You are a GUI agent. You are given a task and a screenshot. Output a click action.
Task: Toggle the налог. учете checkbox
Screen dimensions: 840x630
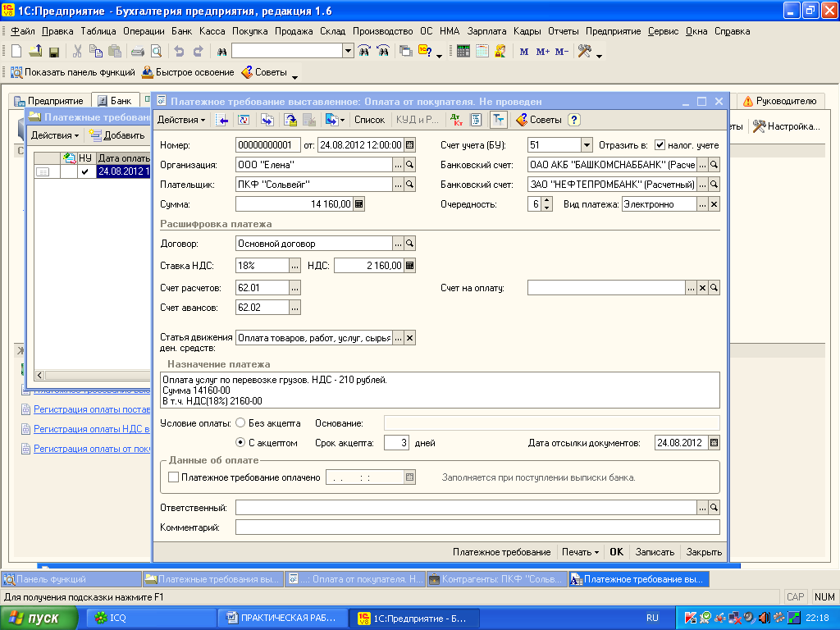[660, 145]
